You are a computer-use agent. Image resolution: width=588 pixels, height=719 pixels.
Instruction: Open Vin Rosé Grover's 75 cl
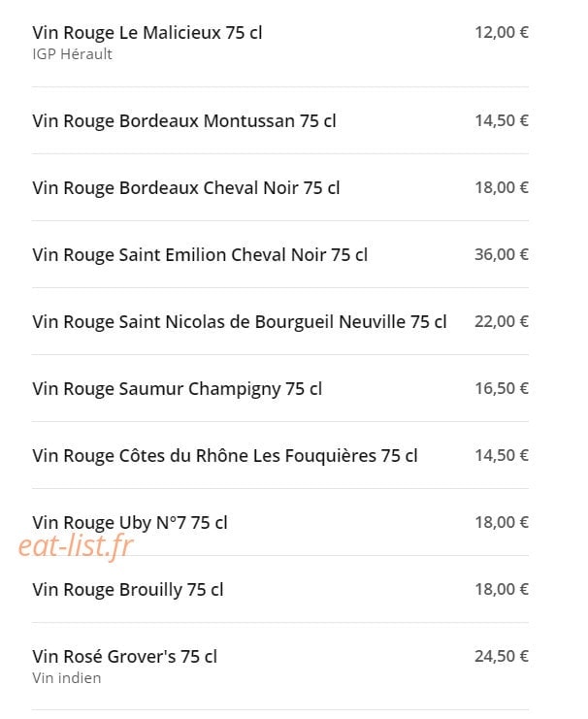[x=125, y=657]
